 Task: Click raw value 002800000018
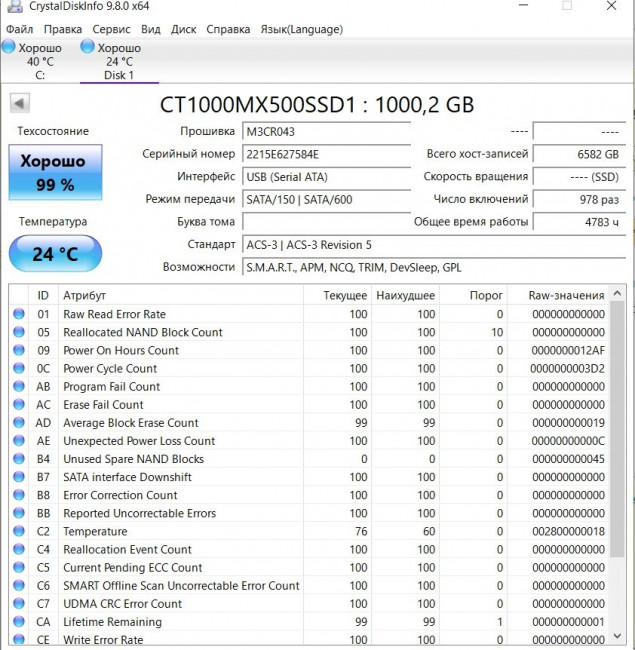point(568,531)
